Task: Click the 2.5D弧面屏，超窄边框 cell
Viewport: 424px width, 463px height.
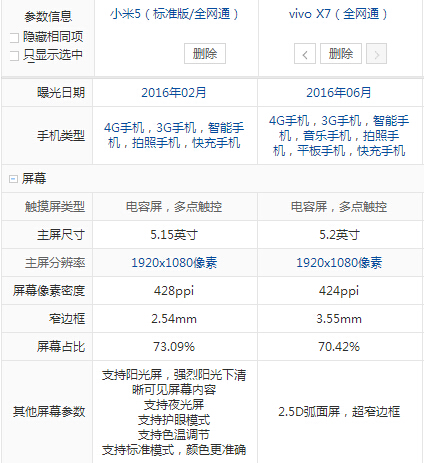Action: point(339,412)
